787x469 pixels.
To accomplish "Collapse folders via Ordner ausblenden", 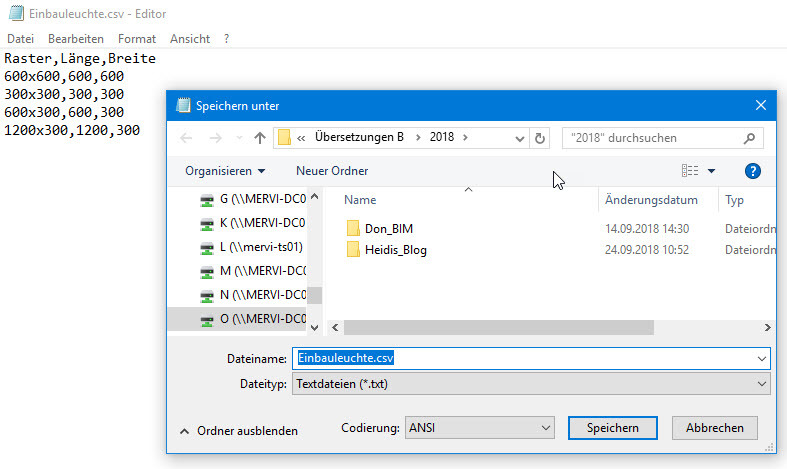I will coord(239,431).
